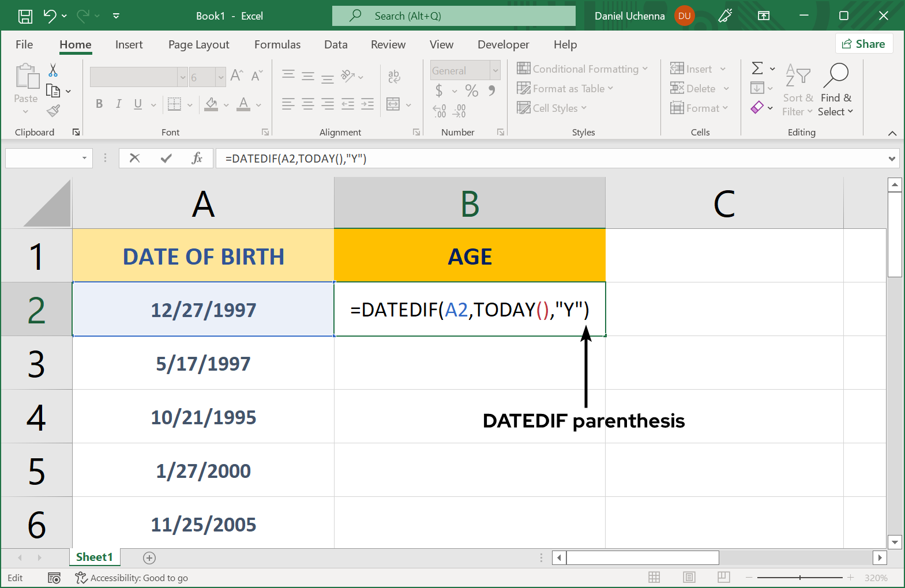Viewport: 905px width, 588px height.
Task: Switch to Normal view in status bar
Action: point(654,578)
